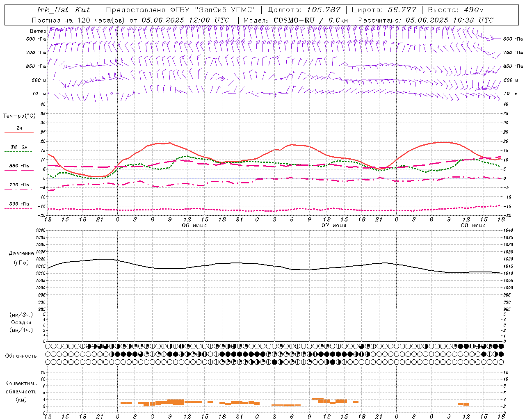Select the provider text ФГБУ "ЗапСиб УГМС"
This screenshot has width=525, height=420.
[214, 10]
